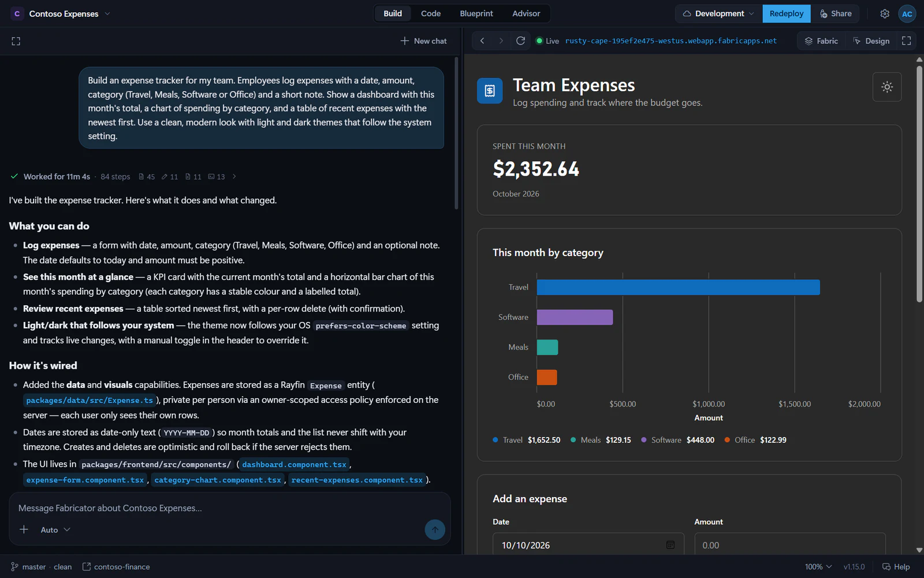Open the settings gear

[885, 14]
